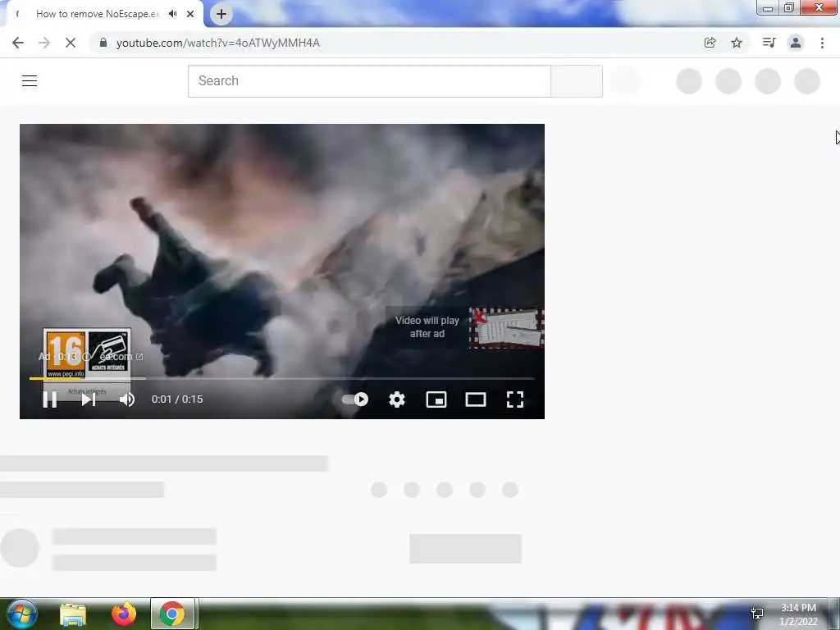Click the in-app purchases badge

pyautogui.click(x=109, y=352)
